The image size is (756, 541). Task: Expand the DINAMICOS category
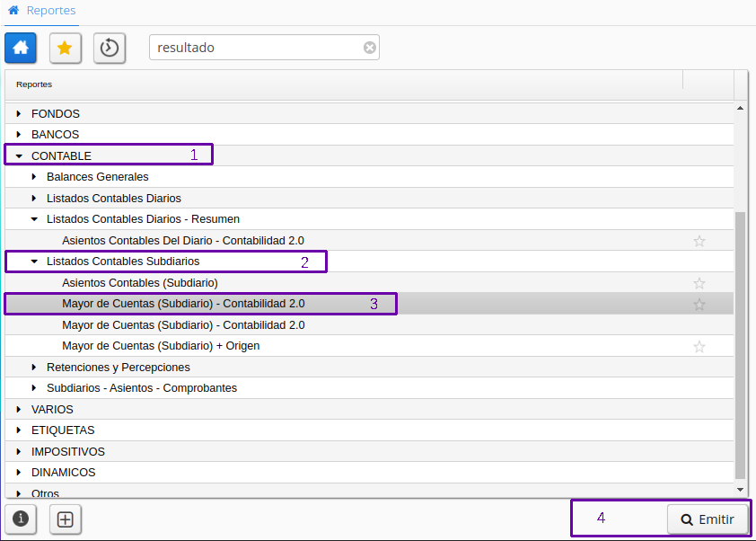[18, 473]
